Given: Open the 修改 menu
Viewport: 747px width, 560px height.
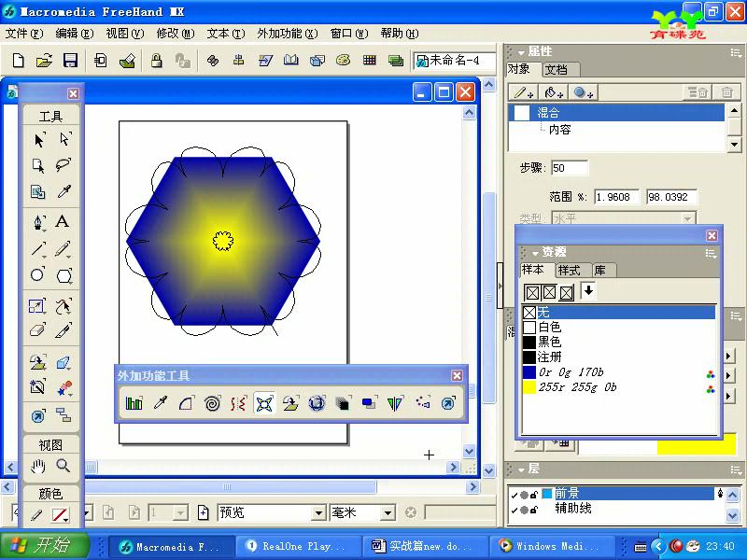Looking at the screenshot, I should (176, 34).
